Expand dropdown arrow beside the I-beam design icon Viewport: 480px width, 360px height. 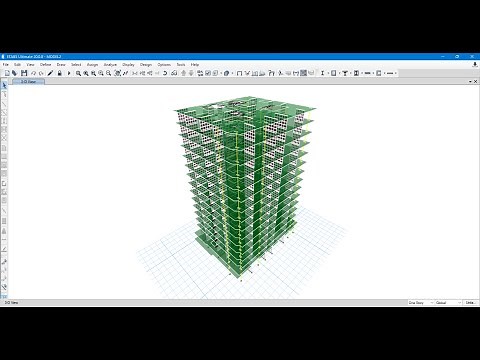pos(328,73)
